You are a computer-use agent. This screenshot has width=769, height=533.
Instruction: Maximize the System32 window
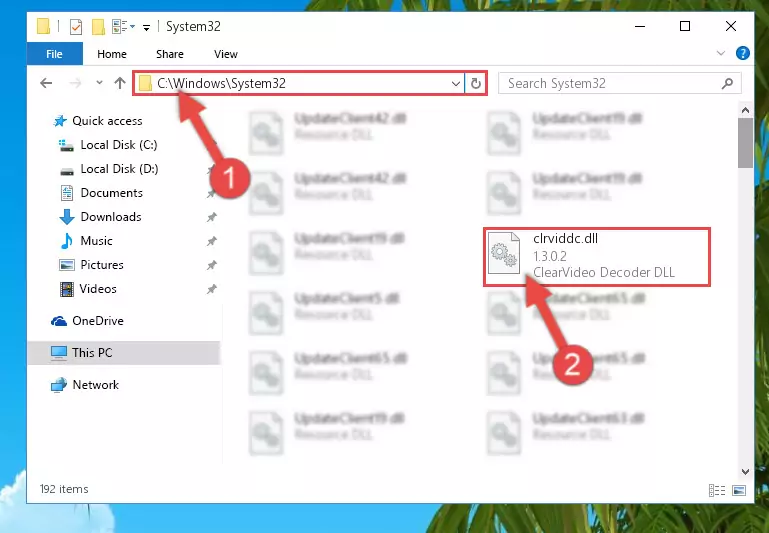tap(685, 26)
